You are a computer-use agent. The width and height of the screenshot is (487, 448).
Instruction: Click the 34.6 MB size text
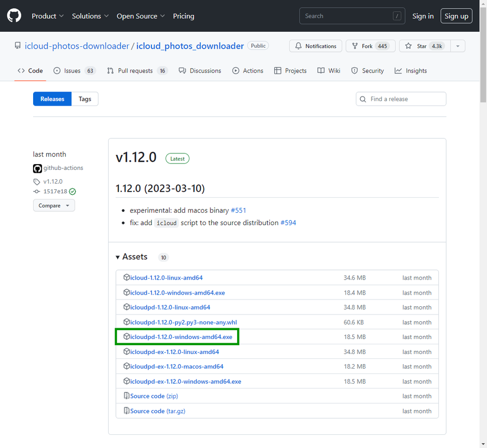click(x=355, y=278)
